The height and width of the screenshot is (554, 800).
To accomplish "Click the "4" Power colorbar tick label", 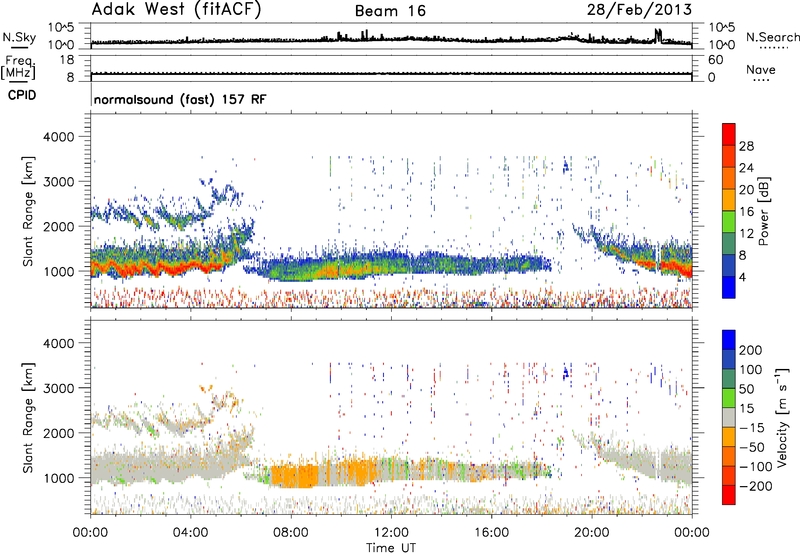I will (x=743, y=277).
